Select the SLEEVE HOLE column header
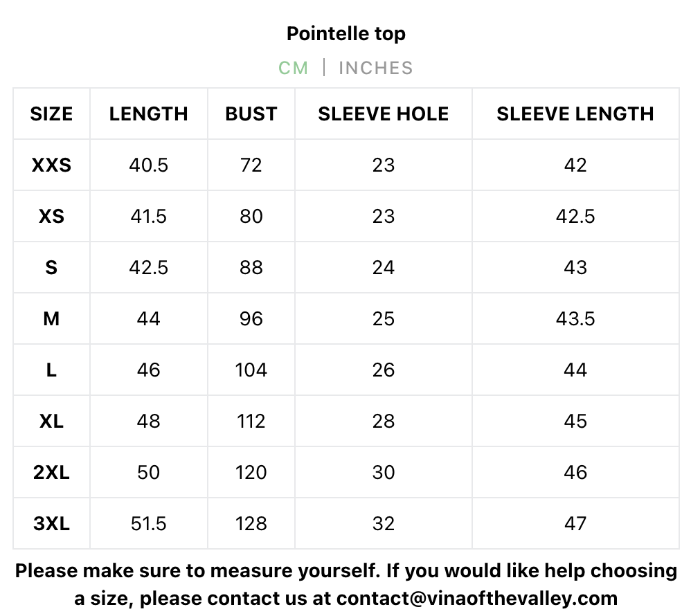Screen dimensions: 691x616 pyautogui.click(x=383, y=114)
